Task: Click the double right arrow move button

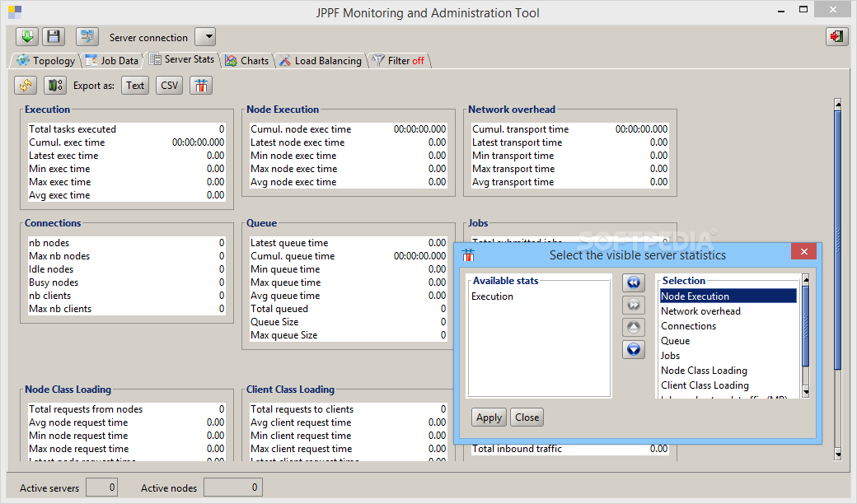Action: (x=634, y=305)
